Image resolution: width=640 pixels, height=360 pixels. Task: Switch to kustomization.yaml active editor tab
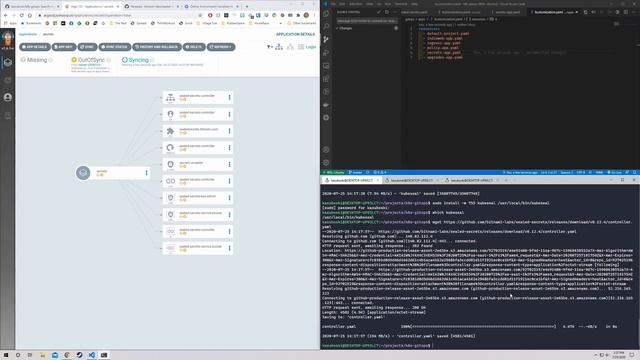[x=555, y=12]
